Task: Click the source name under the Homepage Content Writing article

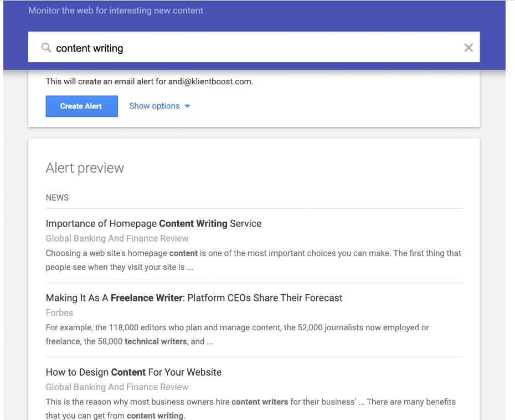Action: (x=117, y=238)
